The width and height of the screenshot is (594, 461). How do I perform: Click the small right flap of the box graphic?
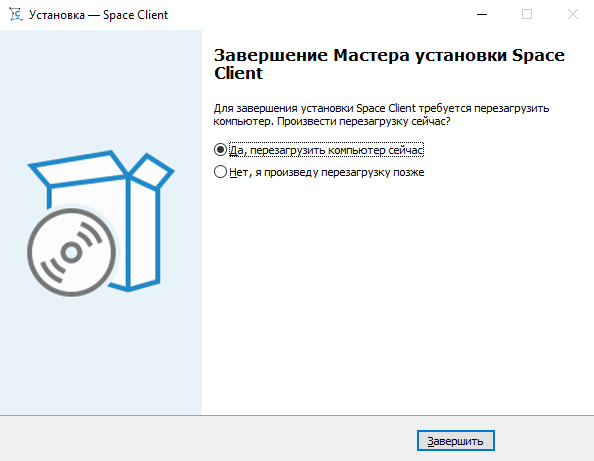coord(152,171)
